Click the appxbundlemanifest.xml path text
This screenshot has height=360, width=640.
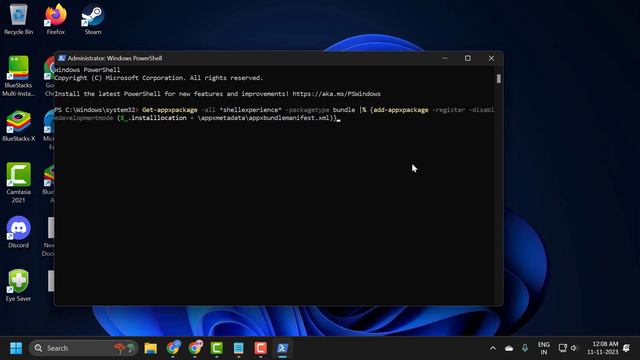pos(290,118)
